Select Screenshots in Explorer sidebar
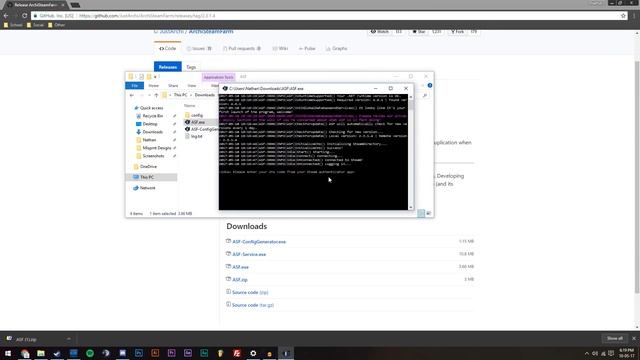The height and width of the screenshot is (360, 640). tap(153, 156)
